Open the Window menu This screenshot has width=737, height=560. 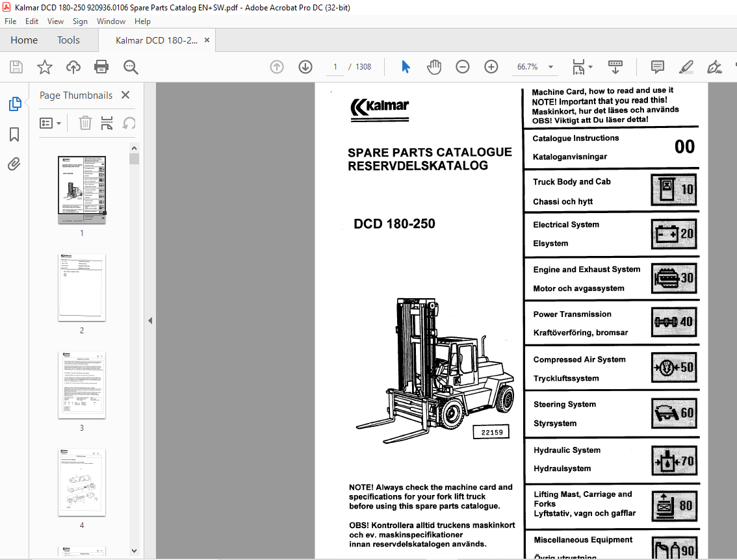[111, 21]
